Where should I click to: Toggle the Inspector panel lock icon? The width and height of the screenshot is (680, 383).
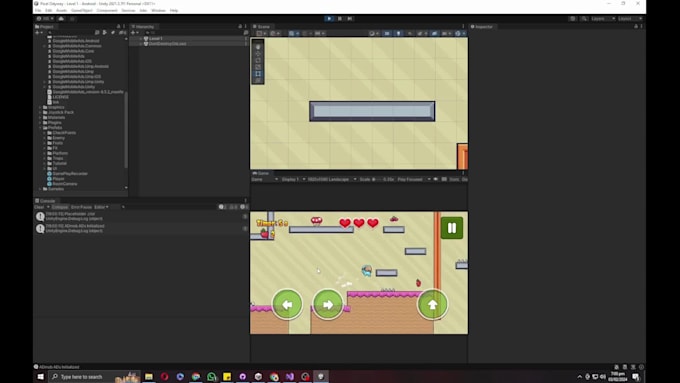636,26
